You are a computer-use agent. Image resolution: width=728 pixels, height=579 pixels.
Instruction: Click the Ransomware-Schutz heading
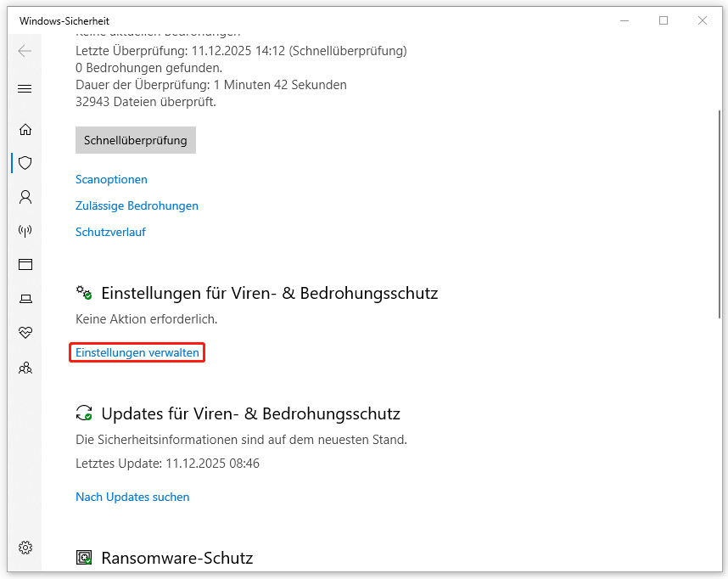[177, 558]
